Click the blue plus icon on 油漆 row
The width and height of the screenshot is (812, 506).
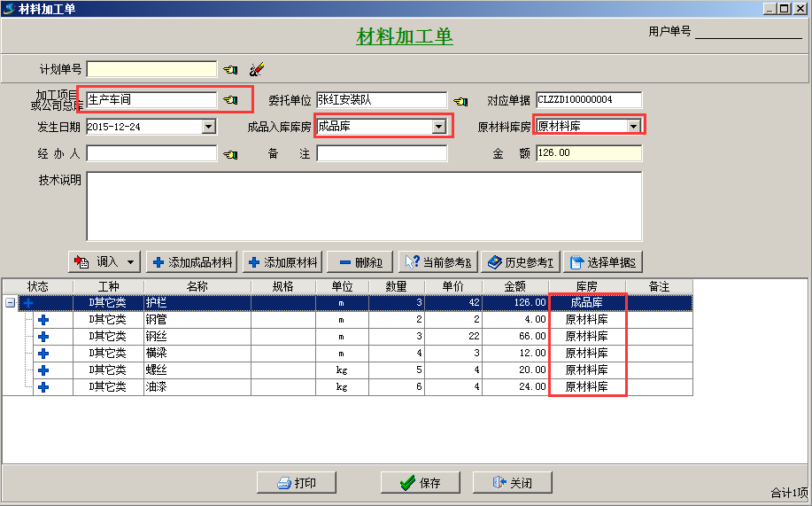43,387
